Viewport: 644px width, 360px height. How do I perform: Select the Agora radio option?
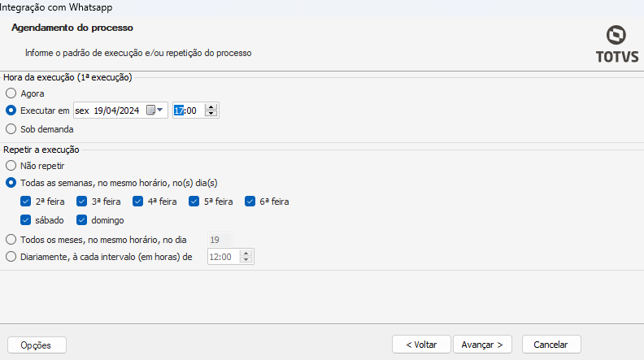(11, 93)
